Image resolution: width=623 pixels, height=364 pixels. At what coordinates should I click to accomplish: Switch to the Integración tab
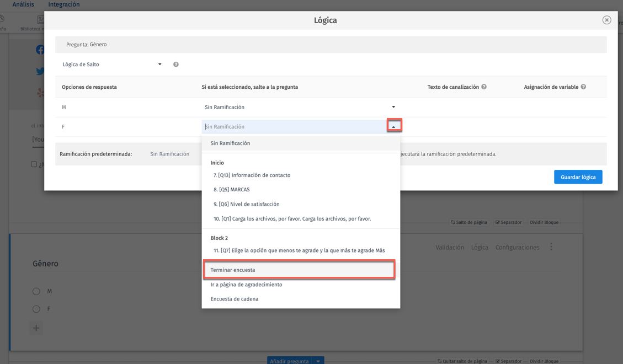(65, 4)
